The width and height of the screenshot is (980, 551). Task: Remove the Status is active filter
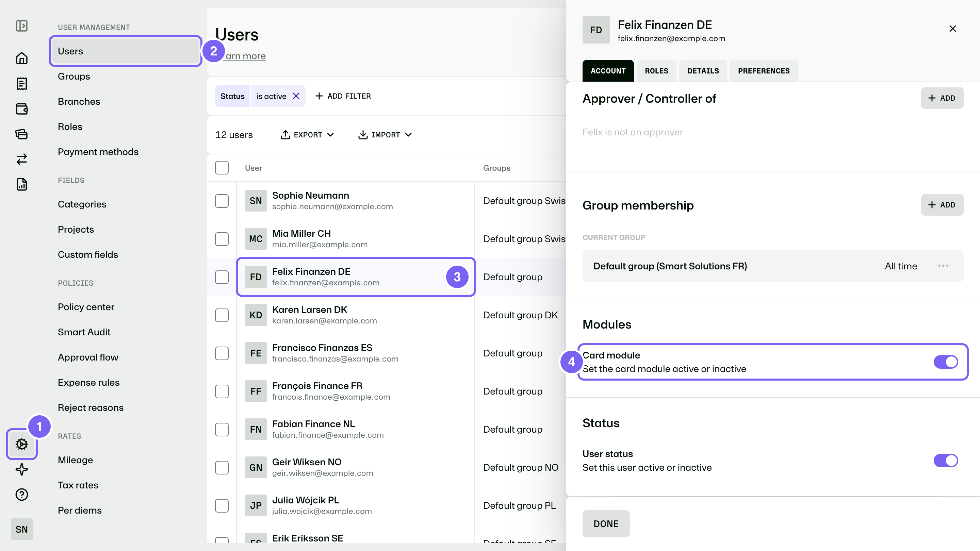(x=296, y=96)
